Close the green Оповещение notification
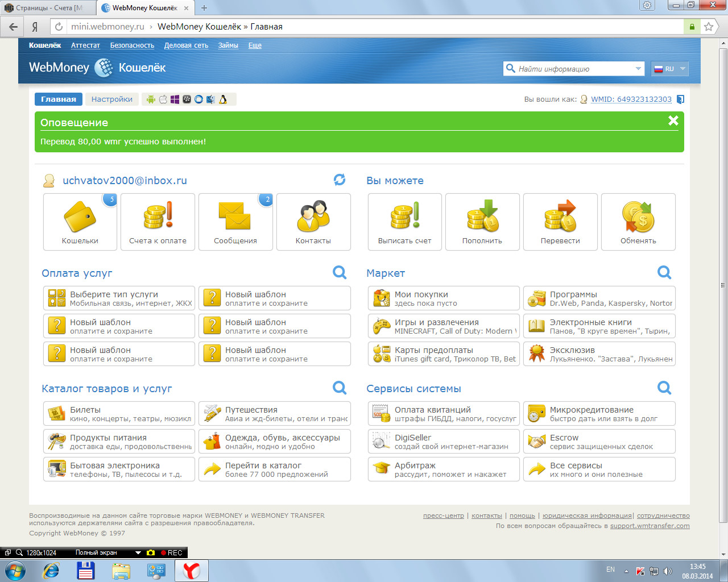728x582 pixels. [673, 120]
